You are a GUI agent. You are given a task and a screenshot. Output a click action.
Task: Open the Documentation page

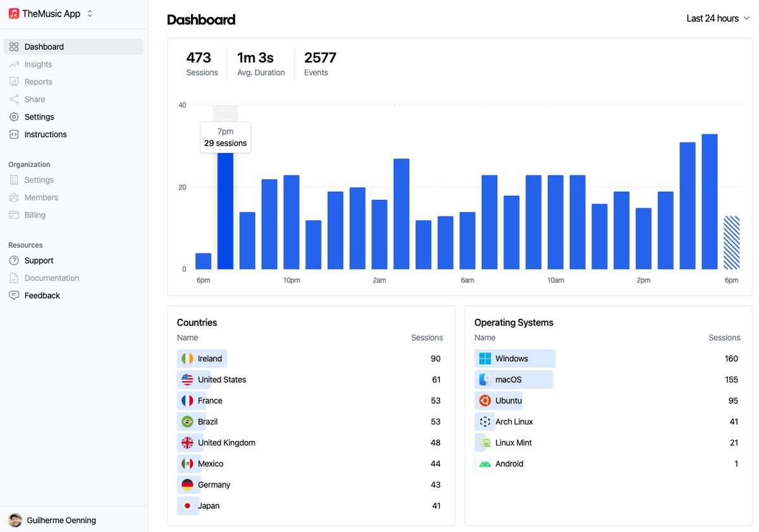(53, 278)
